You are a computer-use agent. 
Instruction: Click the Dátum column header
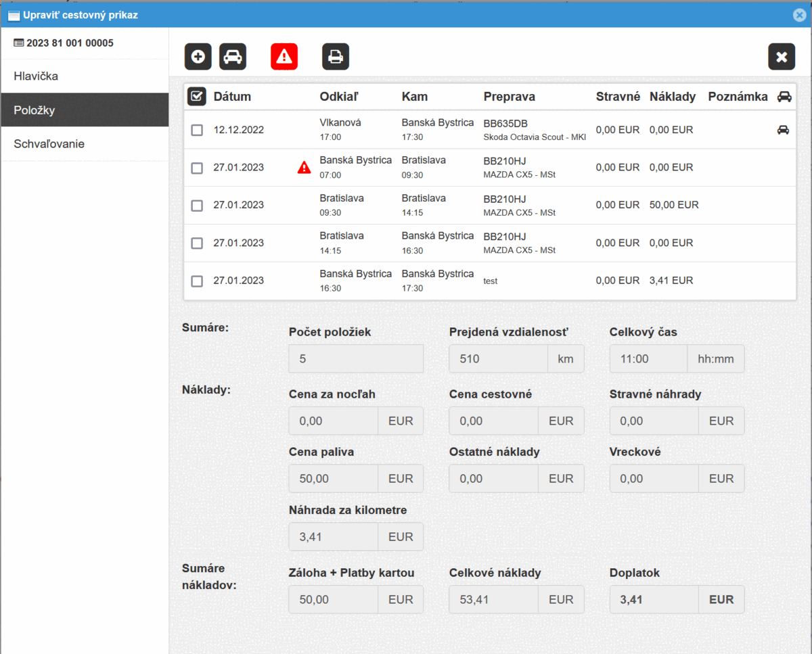coord(232,97)
